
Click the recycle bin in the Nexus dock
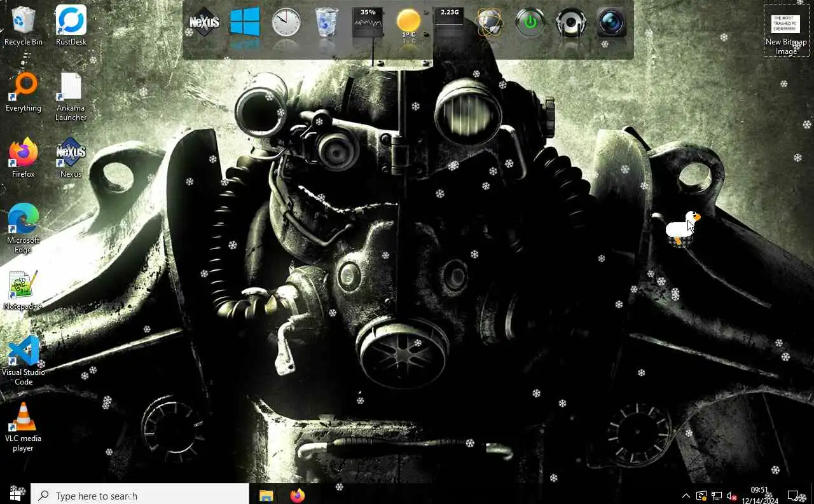[x=327, y=22]
